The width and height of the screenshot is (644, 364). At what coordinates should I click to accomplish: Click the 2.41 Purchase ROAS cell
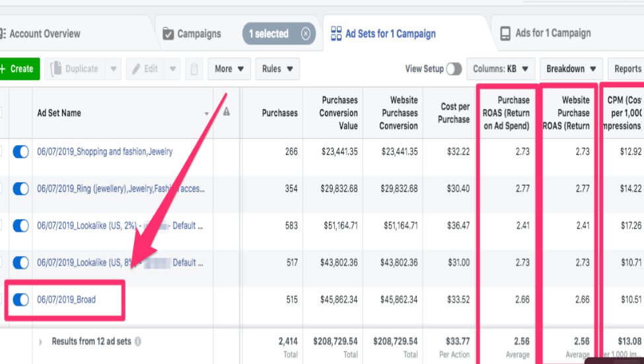523,225
